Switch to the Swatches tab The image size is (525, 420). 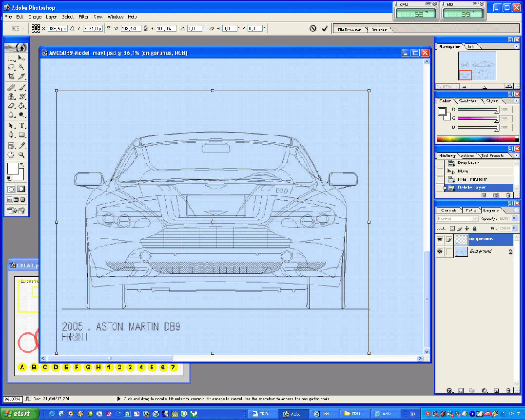click(467, 101)
